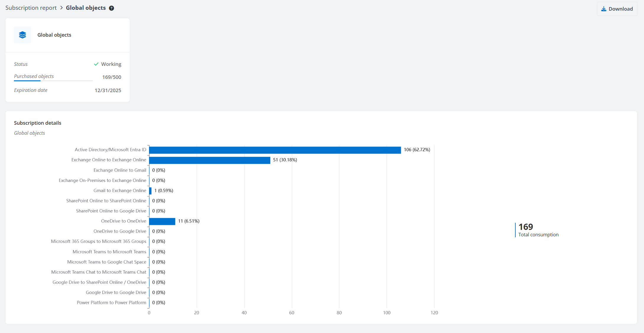Click the Download arrow icon

pos(604,9)
